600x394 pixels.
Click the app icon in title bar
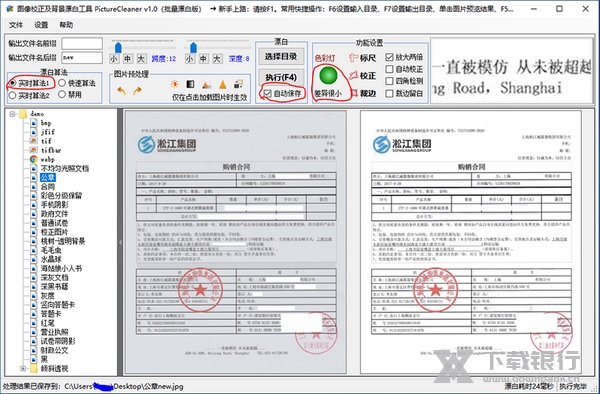tap(10, 8)
